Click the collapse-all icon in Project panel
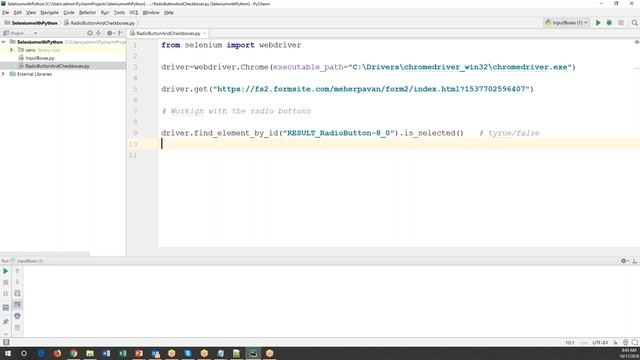 (98, 33)
